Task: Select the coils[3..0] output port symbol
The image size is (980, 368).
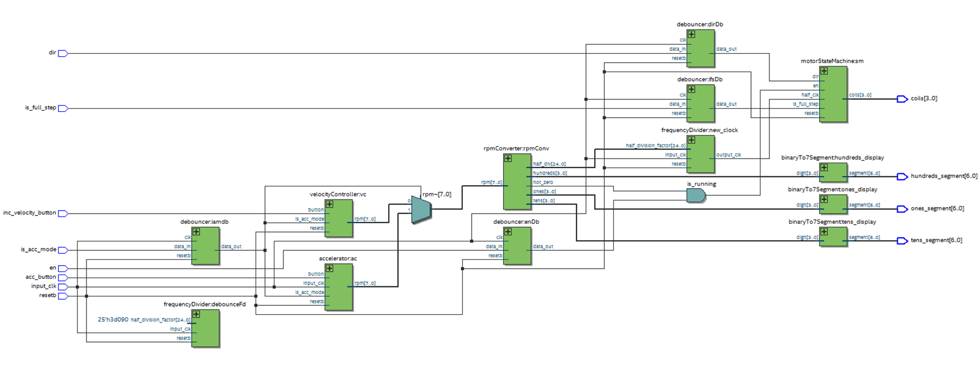Action: (x=902, y=99)
